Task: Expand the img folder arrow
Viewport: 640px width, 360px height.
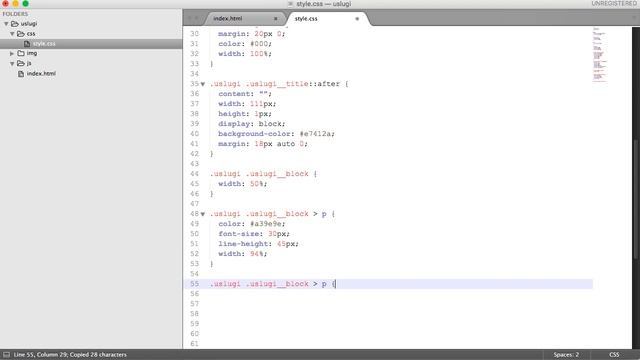Action: click(12, 53)
